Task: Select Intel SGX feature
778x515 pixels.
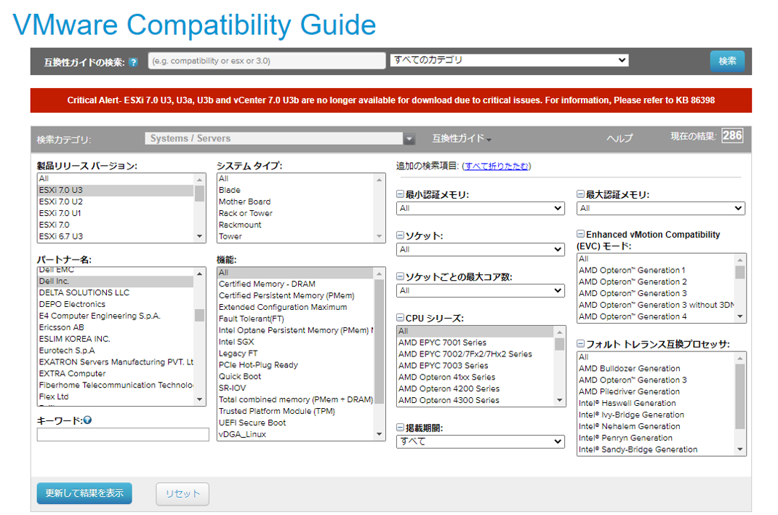Action: coord(296,342)
